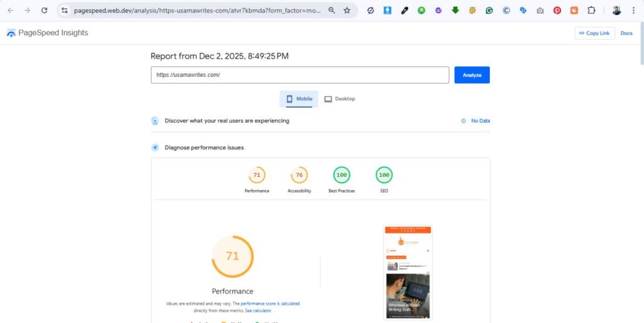Click the No Data info icon

pyautogui.click(x=464, y=121)
